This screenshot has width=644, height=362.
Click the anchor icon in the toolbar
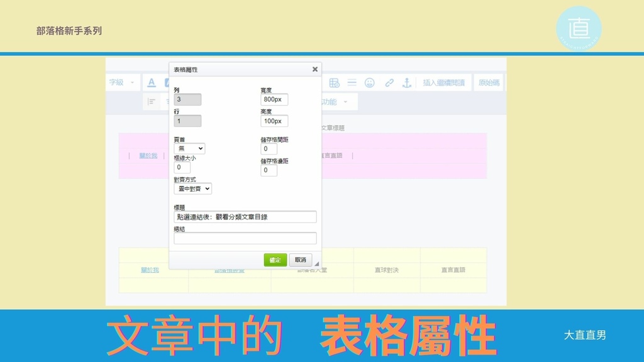(x=406, y=82)
